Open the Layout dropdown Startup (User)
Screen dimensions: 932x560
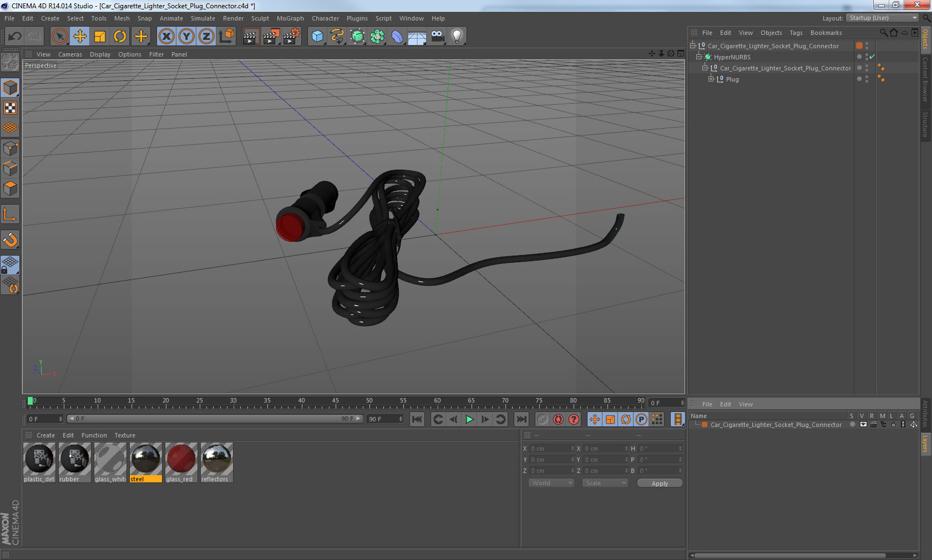coord(883,18)
